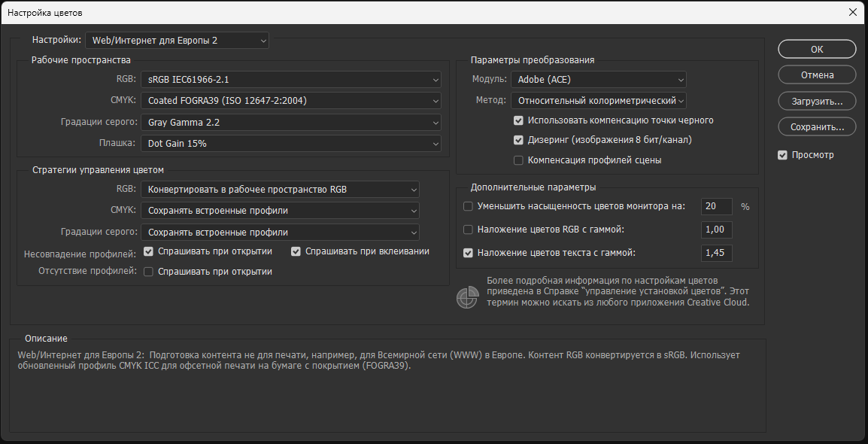The image size is (868, 444).
Task: Enable Уменьшить насыщенность цветов монитора checkbox
Action: click(468, 206)
